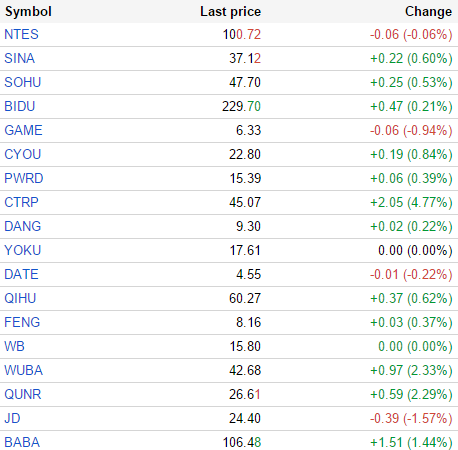
Task: Open the SINA ticker link
Action: pyautogui.click(x=19, y=58)
